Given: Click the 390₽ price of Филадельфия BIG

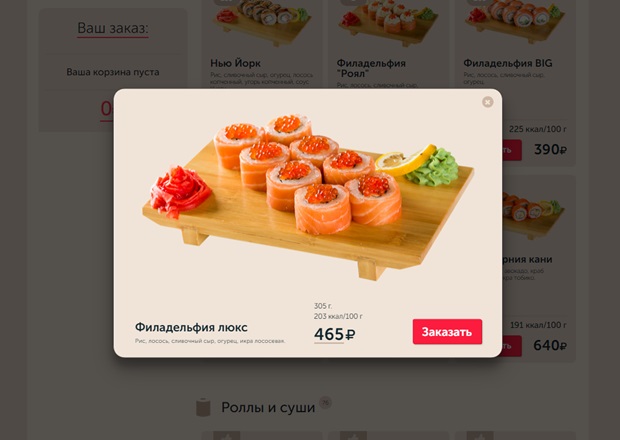Looking at the screenshot, I should tap(550, 149).
